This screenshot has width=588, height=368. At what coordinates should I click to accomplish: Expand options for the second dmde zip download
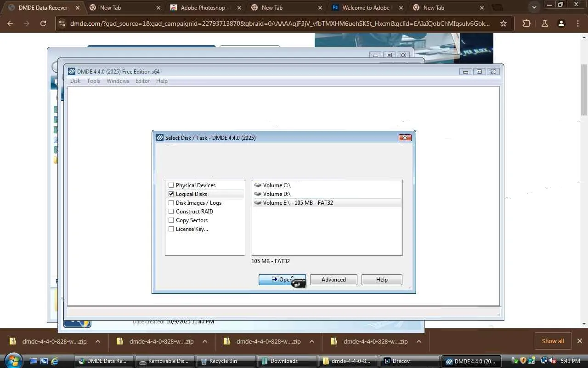tap(205, 341)
